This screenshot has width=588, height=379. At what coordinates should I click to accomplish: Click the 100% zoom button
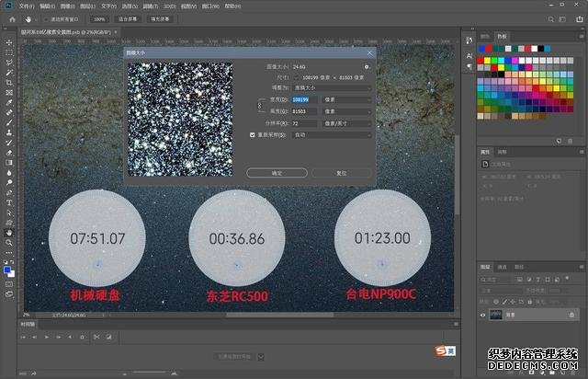click(99, 19)
